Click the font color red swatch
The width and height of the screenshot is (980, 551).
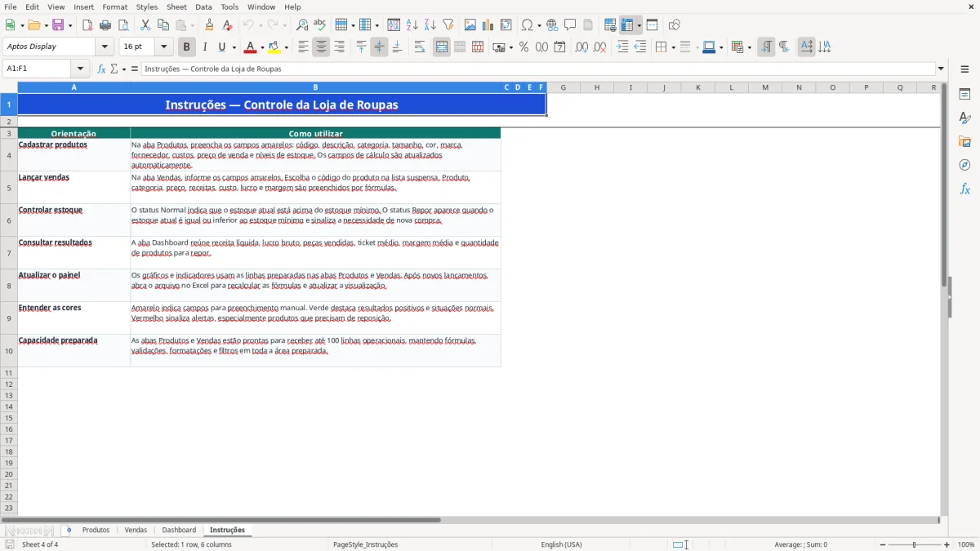(250, 47)
